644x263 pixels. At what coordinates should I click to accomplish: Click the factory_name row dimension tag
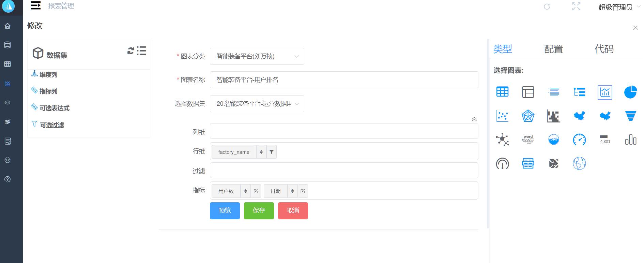click(x=234, y=152)
